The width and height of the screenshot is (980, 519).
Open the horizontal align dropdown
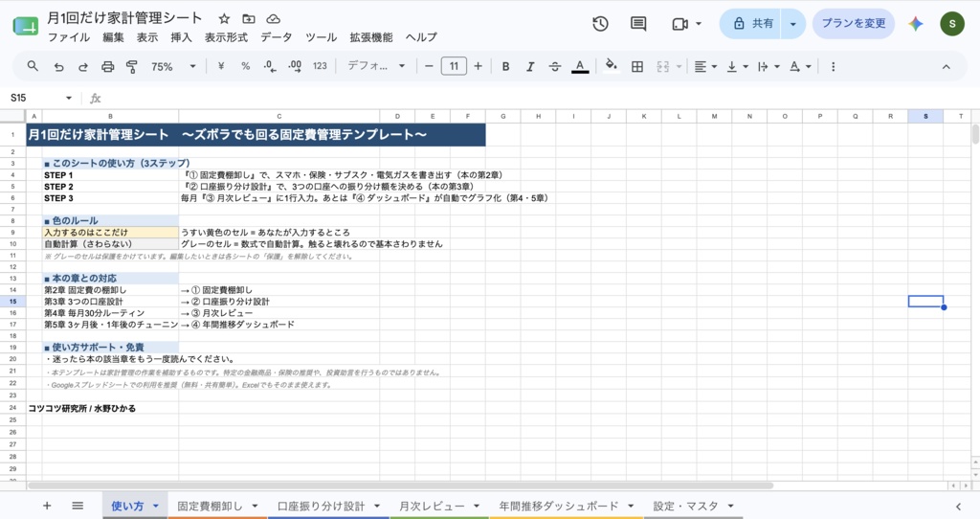pyautogui.click(x=705, y=66)
